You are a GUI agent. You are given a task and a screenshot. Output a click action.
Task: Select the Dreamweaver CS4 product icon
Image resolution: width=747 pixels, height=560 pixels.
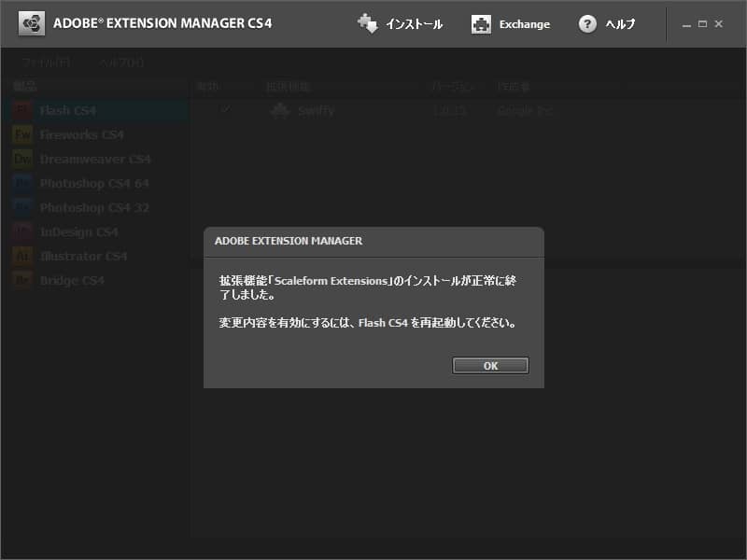coord(22,159)
